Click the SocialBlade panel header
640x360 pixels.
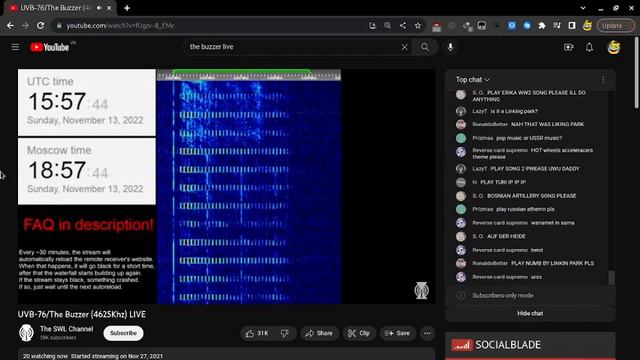pos(530,345)
